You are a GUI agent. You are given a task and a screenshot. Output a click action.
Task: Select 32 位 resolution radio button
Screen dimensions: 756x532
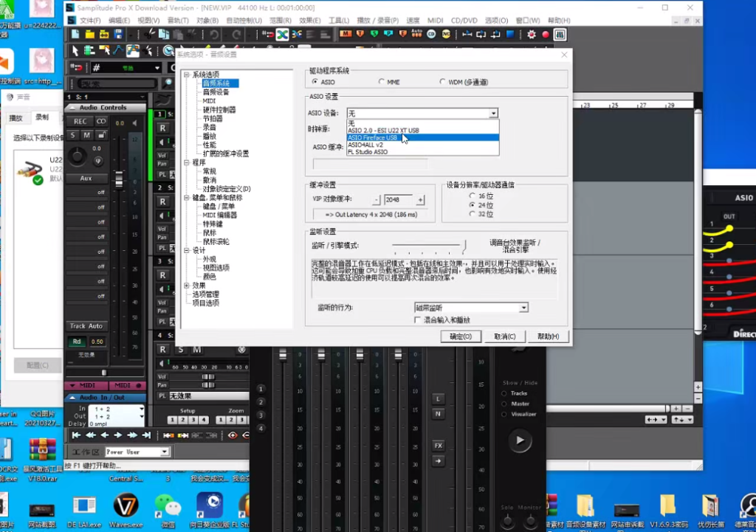(x=472, y=214)
